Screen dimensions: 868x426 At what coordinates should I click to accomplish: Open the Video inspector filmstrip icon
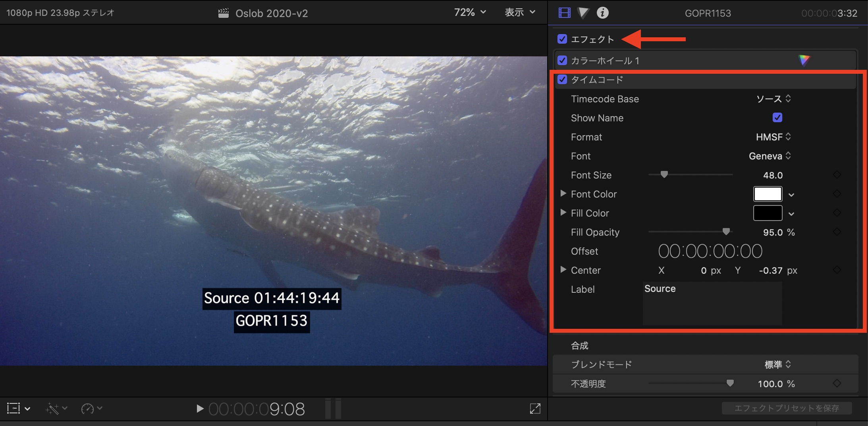(564, 13)
